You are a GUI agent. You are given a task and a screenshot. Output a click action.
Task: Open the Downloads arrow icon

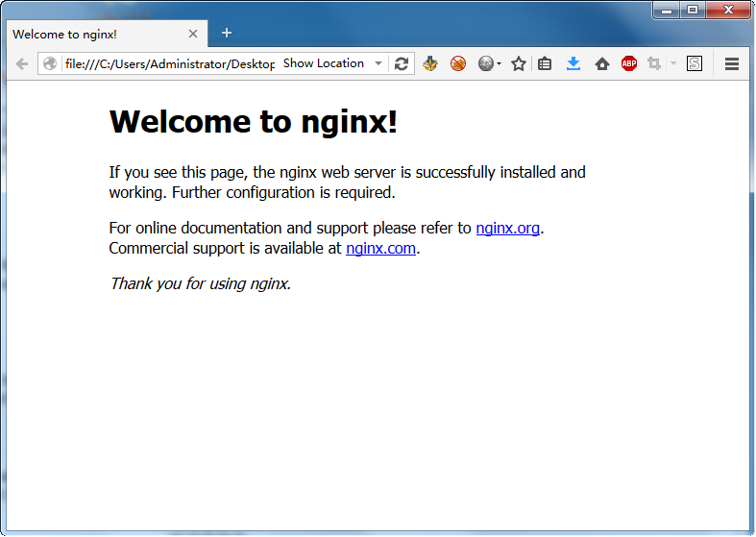(573, 63)
